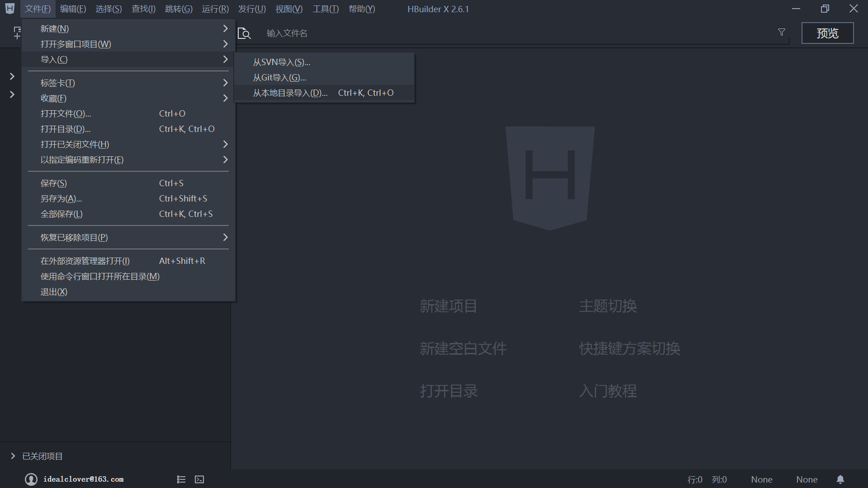Click the notification bell icon
This screenshot has height=488, width=868.
(x=840, y=479)
